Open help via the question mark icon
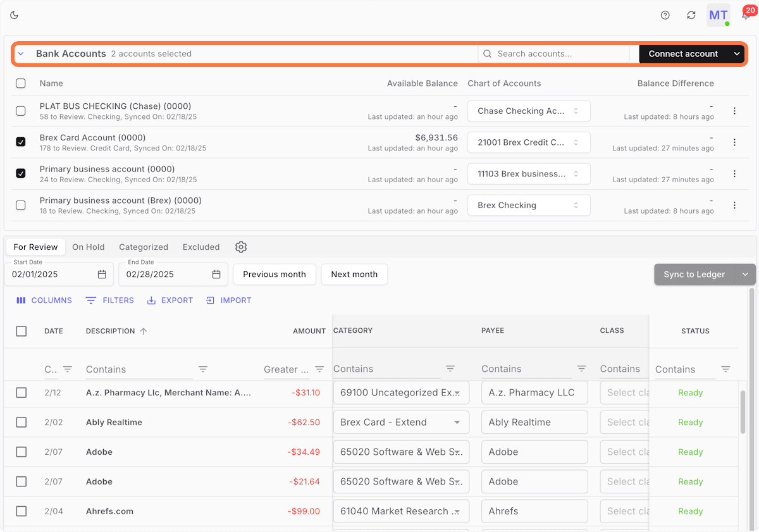Image resolution: width=759 pixels, height=532 pixels. pos(665,15)
